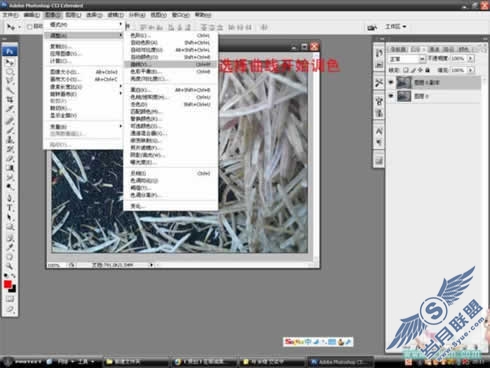Choose Curves (曲线) in the Adjustments submenu
The image size is (490, 368).
pyautogui.click(x=171, y=64)
